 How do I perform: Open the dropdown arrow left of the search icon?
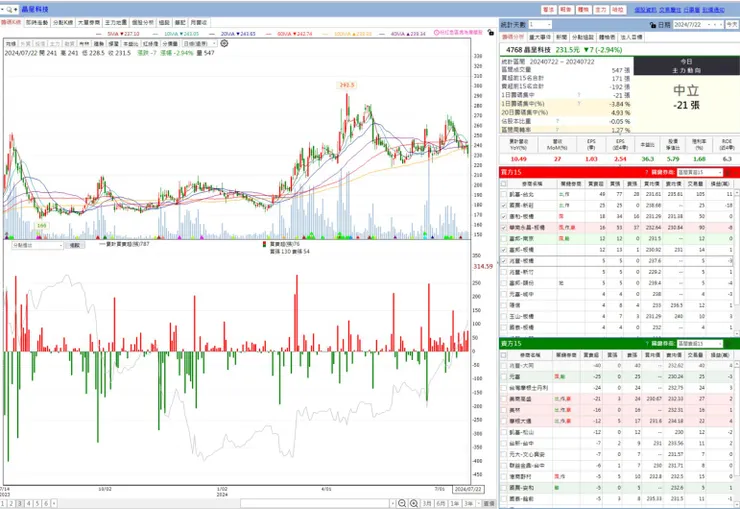(2, 9)
